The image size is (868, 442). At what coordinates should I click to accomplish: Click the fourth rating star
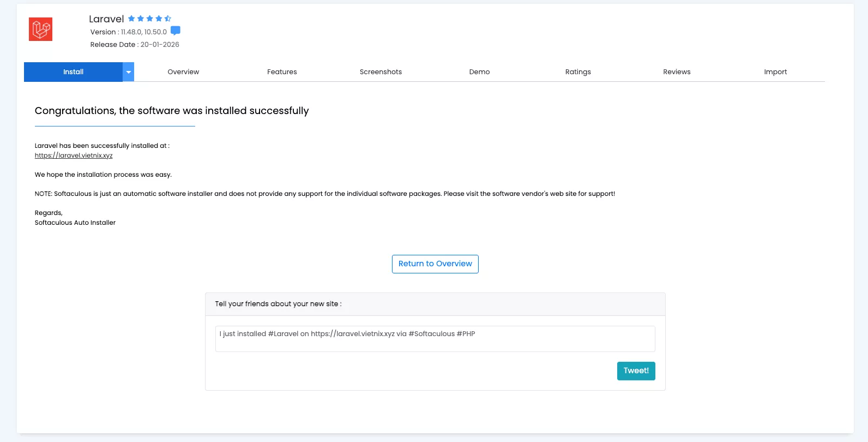point(159,18)
